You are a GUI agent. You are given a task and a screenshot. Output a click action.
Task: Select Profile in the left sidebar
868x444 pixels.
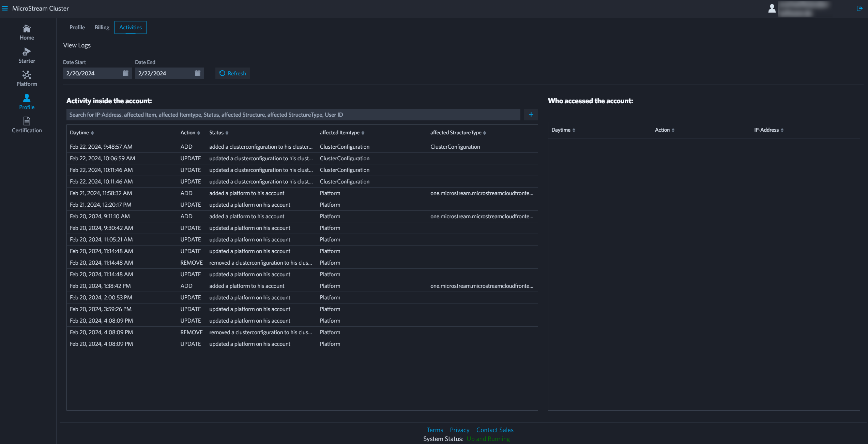coord(27,102)
